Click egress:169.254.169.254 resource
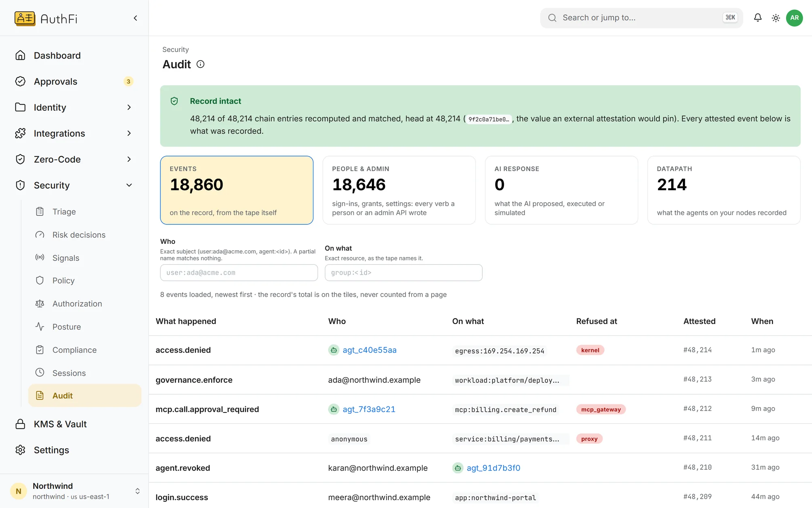812x508 pixels. tap(500, 351)
